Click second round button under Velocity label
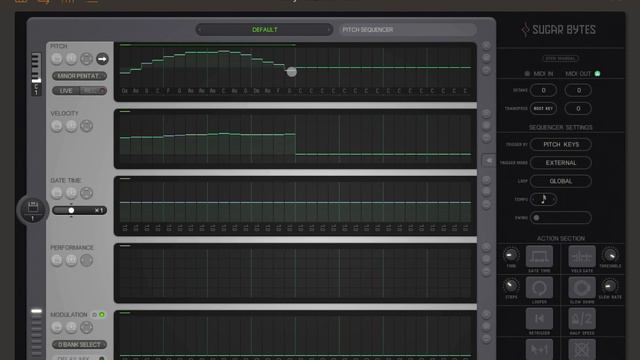Screen dimensions: 640x360 point(71,126)
